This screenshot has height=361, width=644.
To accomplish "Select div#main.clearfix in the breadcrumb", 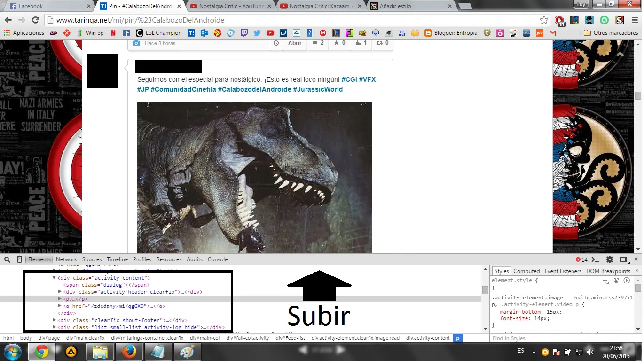I will [85, 338].
